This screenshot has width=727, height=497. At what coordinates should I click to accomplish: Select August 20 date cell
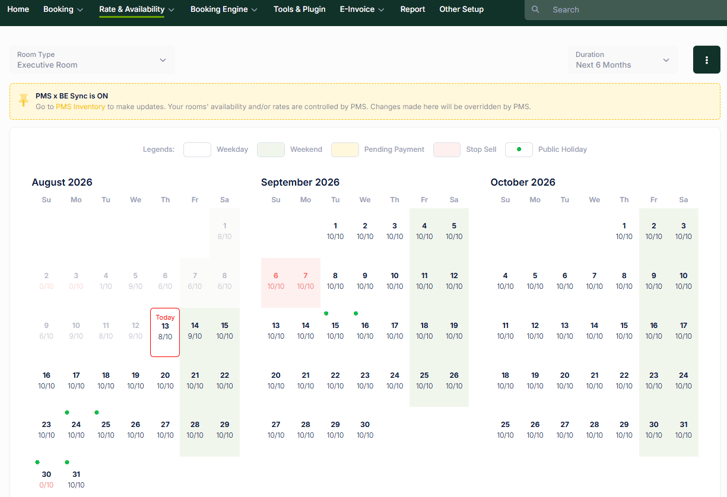(x=165, y=380)
